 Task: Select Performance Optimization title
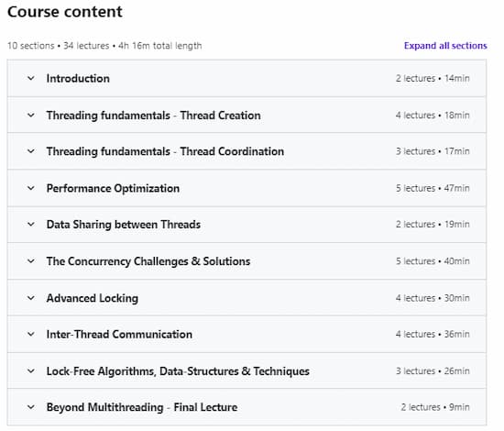pyautogui.click(x=113, y=189)
